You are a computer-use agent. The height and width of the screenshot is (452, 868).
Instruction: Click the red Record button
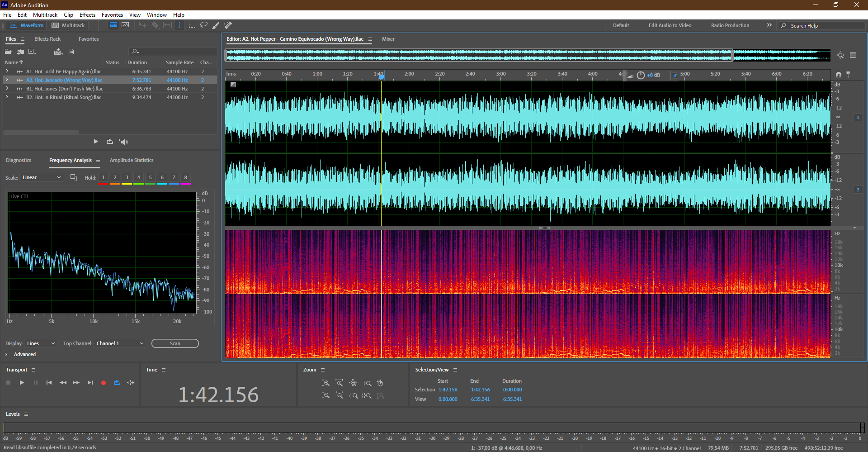point(104,383)
